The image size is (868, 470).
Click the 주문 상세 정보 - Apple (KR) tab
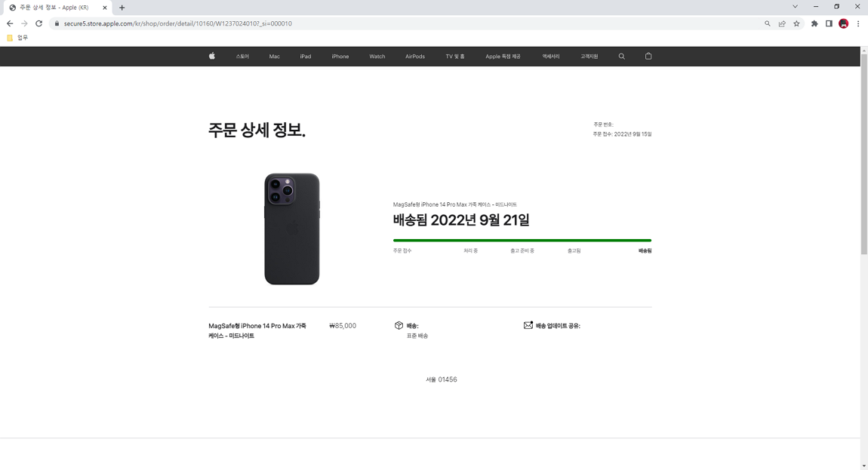coord(57,8)
